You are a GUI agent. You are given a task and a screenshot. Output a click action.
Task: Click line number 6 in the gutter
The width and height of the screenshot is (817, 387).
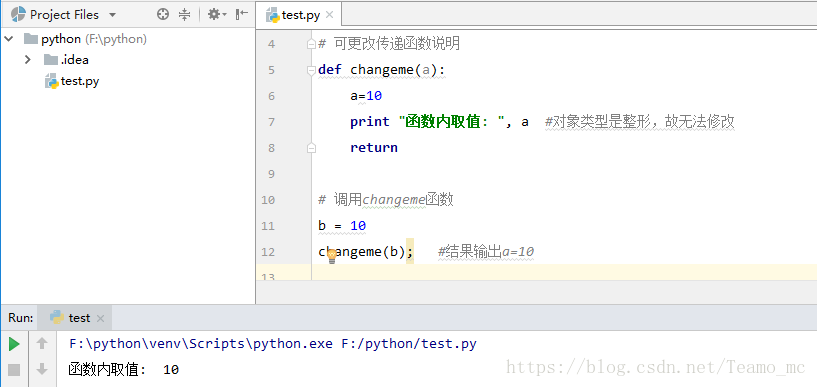(x=270, y=96)
